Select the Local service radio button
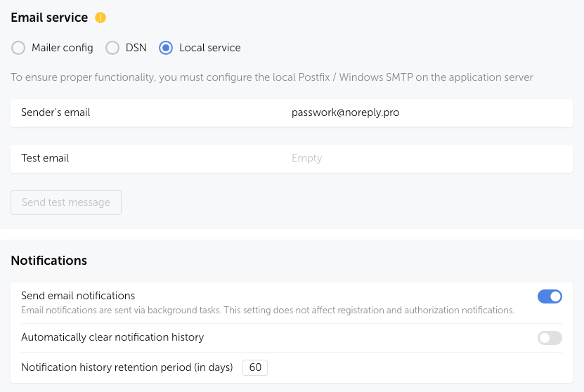Screen dimensions: 584x392 pyautogui.click(x=166, y=48)
